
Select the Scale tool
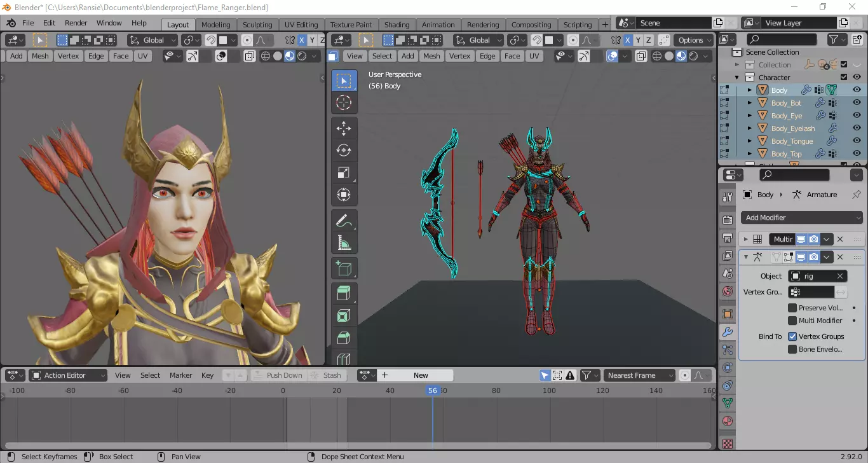pos(344,173)
